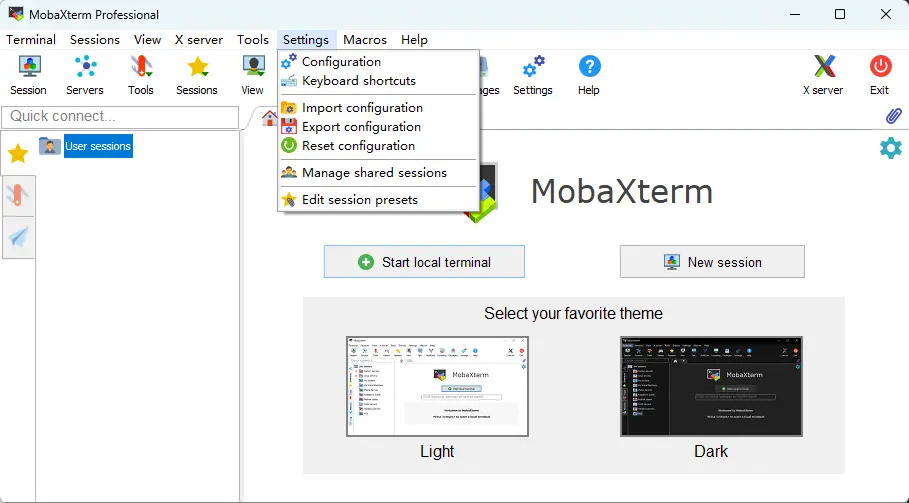Image resolution: width=909 pixels, height=503 pixels.
Task: Select User sessions tree item
Action: pyautogui.click(x=98, y=146)
